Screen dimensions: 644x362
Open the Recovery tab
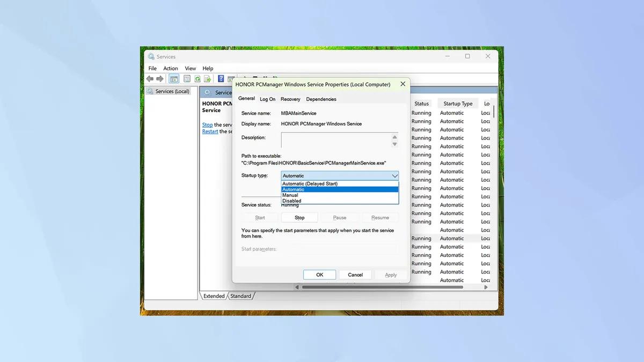point(290,99)
